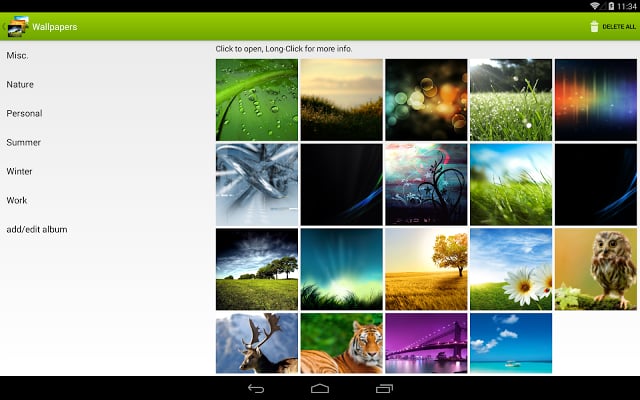Select the autumn tree golden field wallpaper
Screen dimensions: 640x400
[x=426, y=269]
